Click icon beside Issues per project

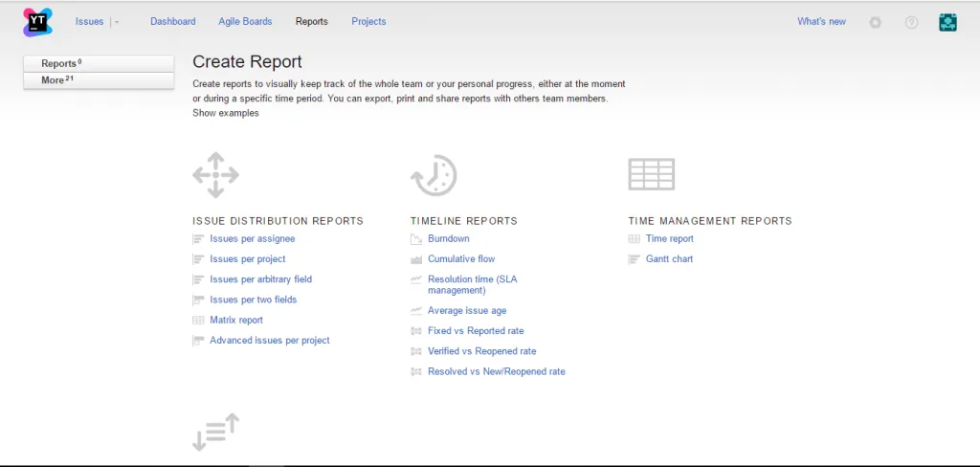point(198,258)
